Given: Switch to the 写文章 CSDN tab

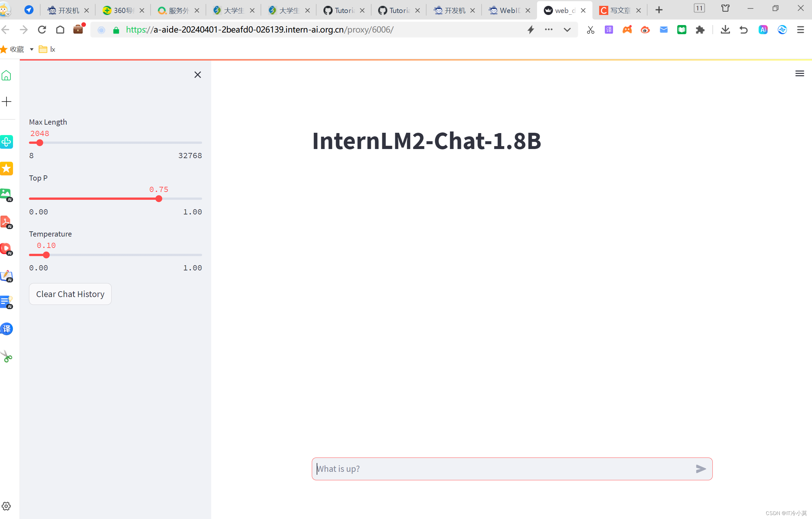Looking at the screenshot, I should click(x=620, y=10).
